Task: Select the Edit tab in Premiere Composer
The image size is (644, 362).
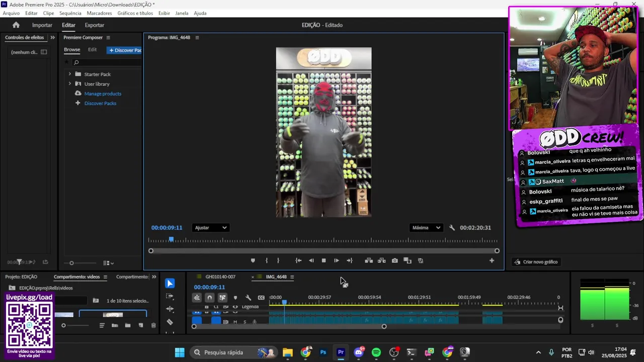Action: pos(92,50)
